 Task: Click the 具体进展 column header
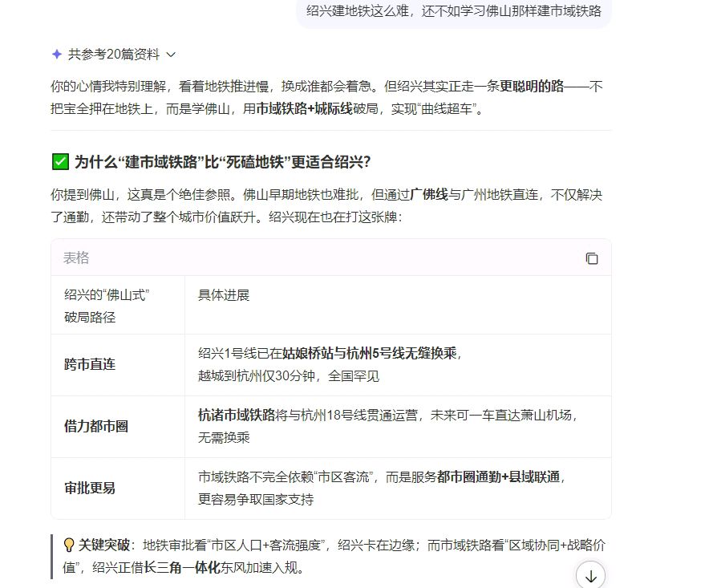(x=224, y=295)
